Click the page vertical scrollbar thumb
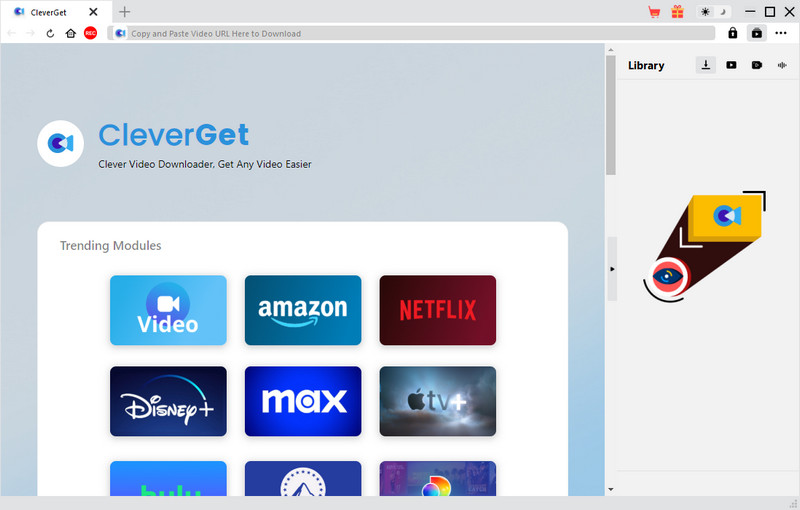800x510 pixels. tap(611, 115)
